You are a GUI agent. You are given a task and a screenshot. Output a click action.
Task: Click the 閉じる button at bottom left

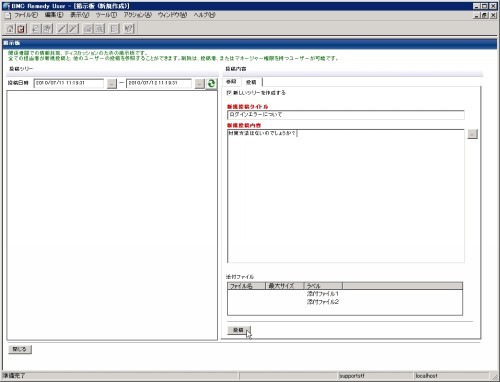[20, 349]
